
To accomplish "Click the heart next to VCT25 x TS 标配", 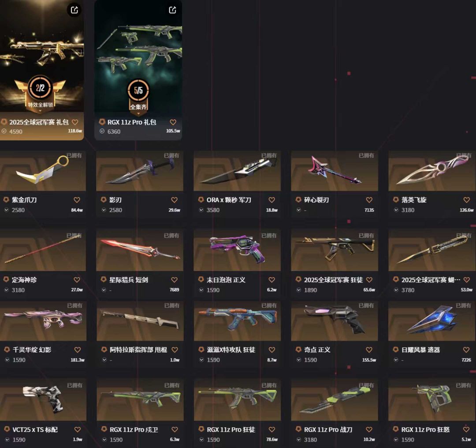I will [x=78, y=429].
